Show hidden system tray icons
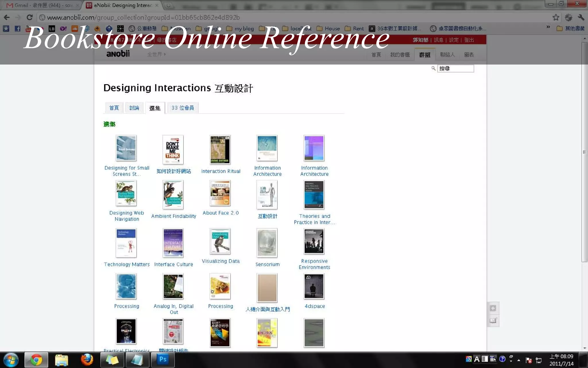 click(519, 360)
